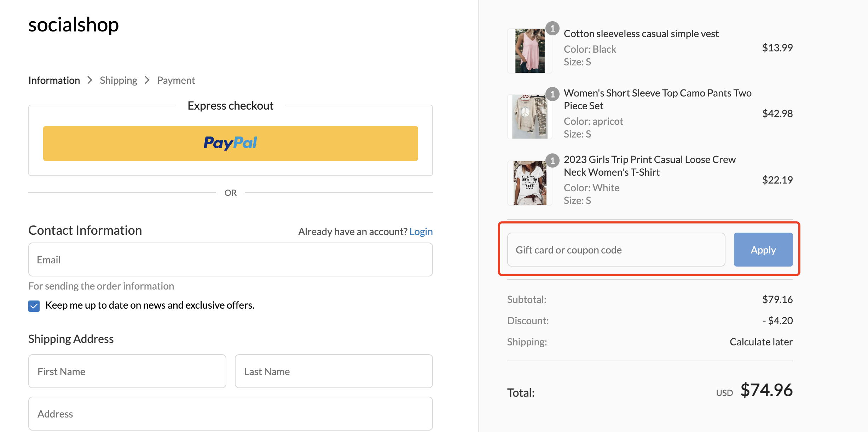Open the Login link
868x432 pixels.
tap(421, 232)
